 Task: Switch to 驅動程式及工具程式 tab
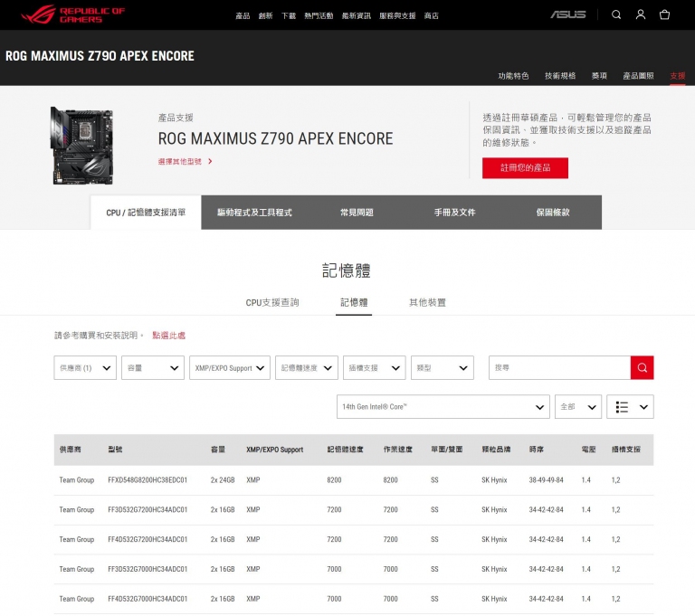(254, 213)
